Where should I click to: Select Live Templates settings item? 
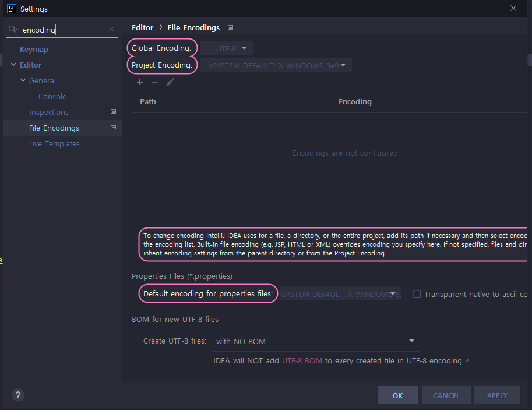pos(54,143)
